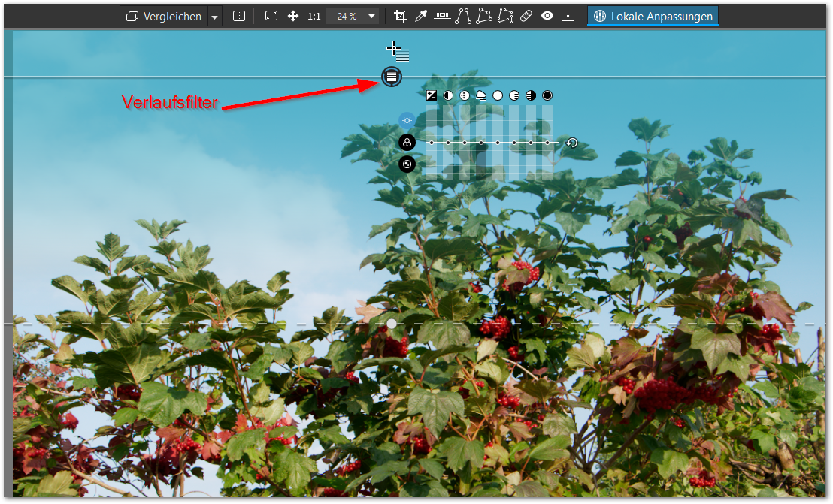Reset the equalizer with the undo arrow
Screen dimensions: 833x504
[572, 143]
